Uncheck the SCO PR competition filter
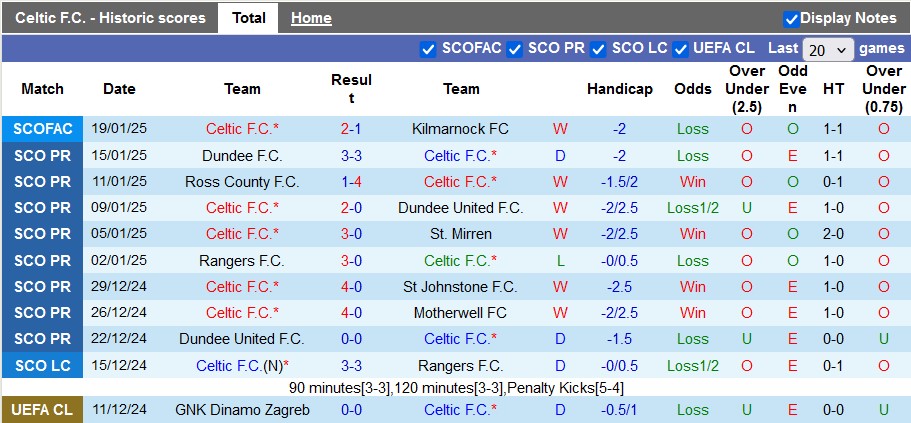The image size is (911, 423). pos(515,49)
